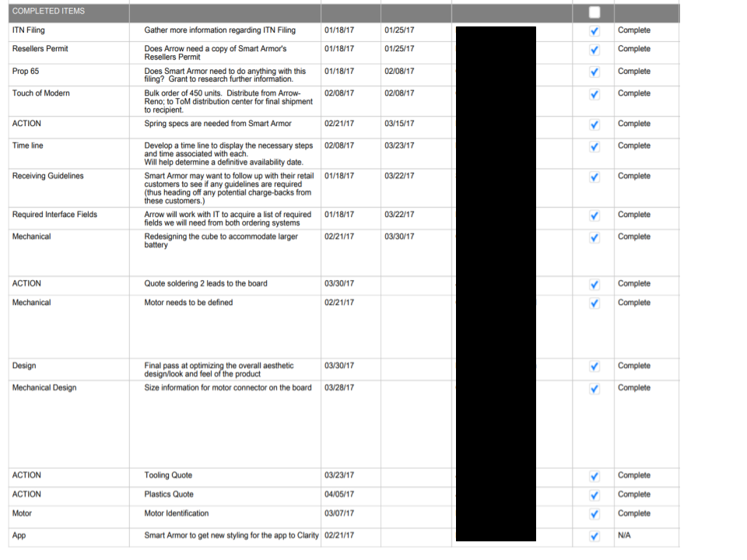Viewport: 747px width, 560px height.
Task: Toggle checkbox for Motor needs to be defined
Action: click(x=594, y=303)
